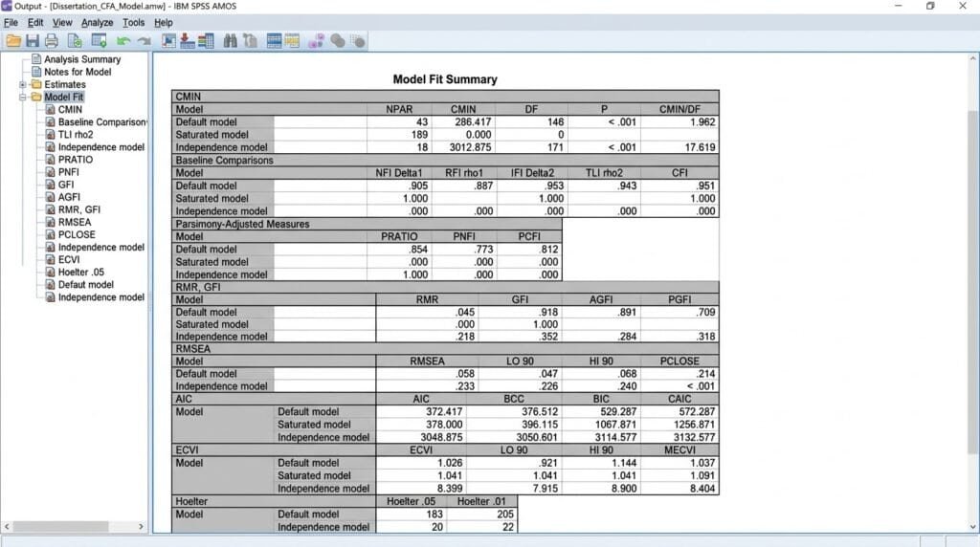This screenshot has width=980, height=547.
Task: Click the yellow table toolbar icon
Action: (293, 41)
